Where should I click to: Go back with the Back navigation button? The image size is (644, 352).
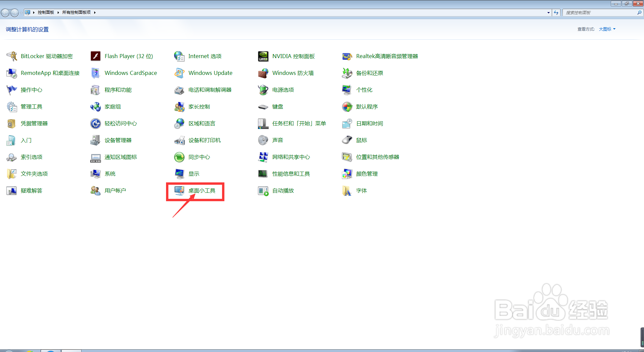[5, 13]
